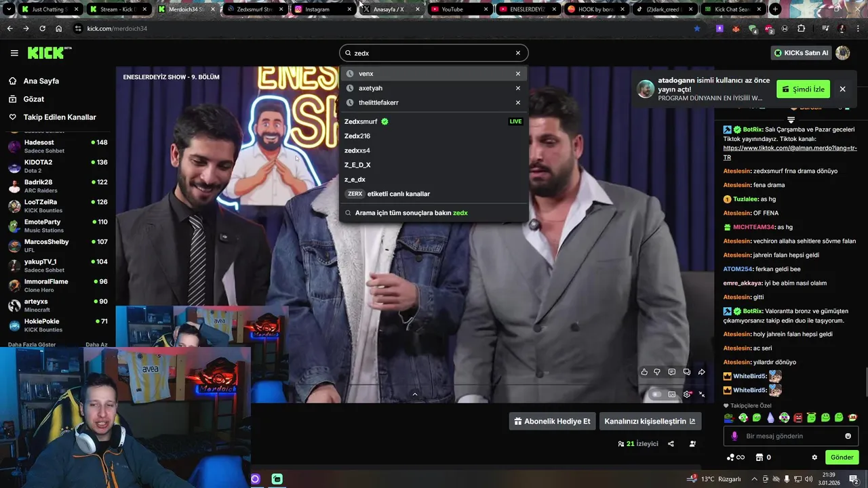Click the share icon beside viewer count
Viewport: 868px width, 488px height.
pos(671,444)
